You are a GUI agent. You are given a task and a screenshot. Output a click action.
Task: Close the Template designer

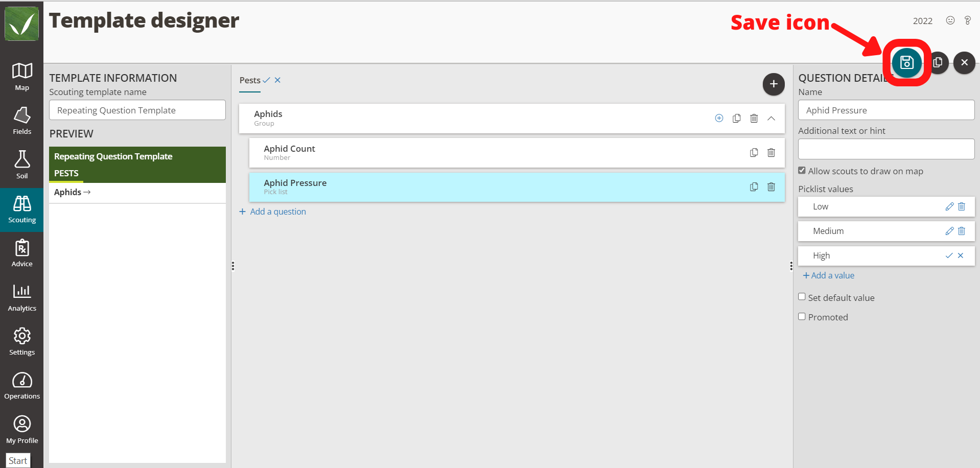coord(964,63)
